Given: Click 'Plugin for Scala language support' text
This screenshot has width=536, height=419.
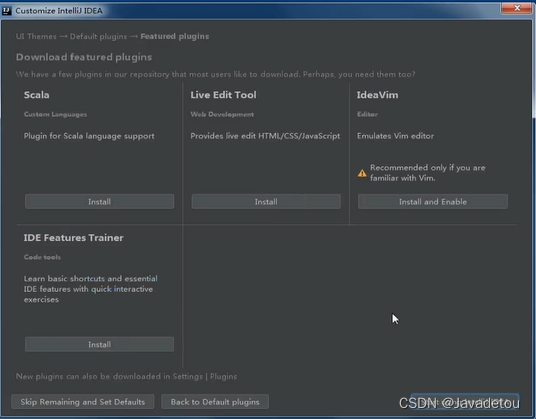Looking at the screenshot, I should click(89, 136).
